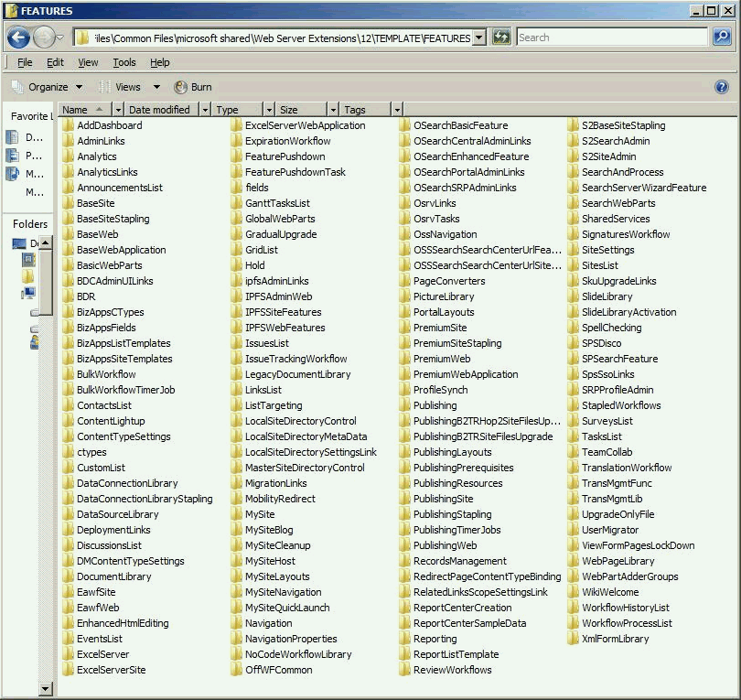Screen dimensions: 741x700
Task: Click the folder icon beside fields
Action: [236, 188]
